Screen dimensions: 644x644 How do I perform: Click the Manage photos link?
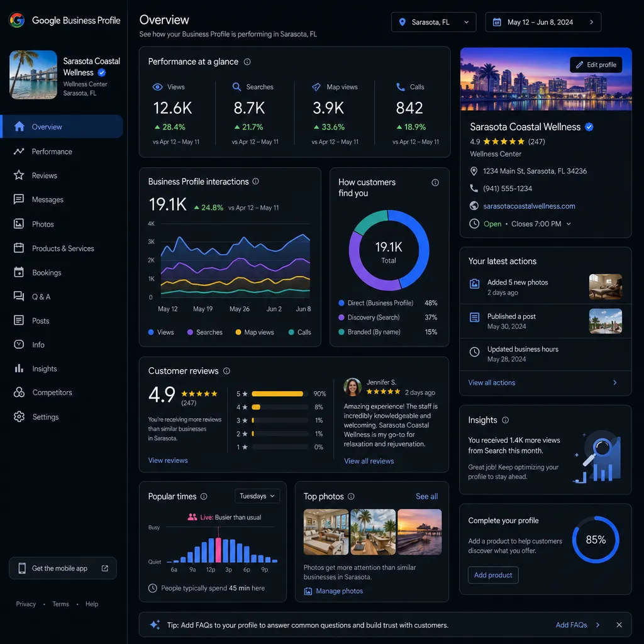(x=333, y=591)
